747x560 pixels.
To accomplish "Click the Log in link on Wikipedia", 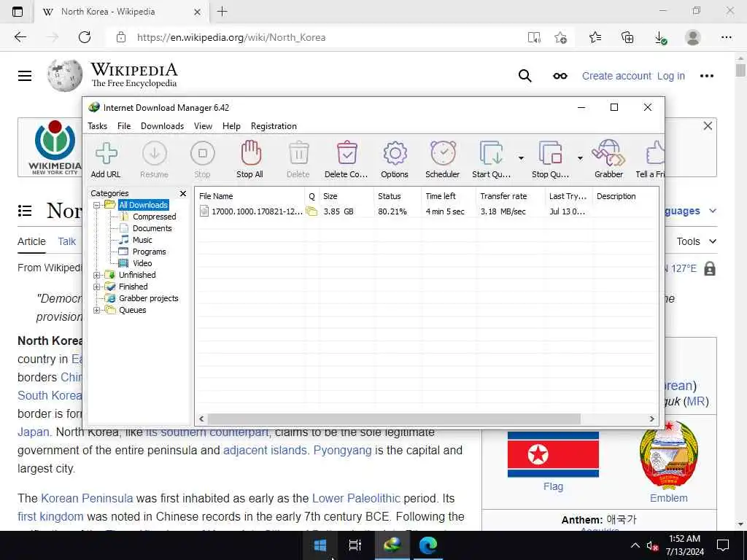I will (671, 76).
